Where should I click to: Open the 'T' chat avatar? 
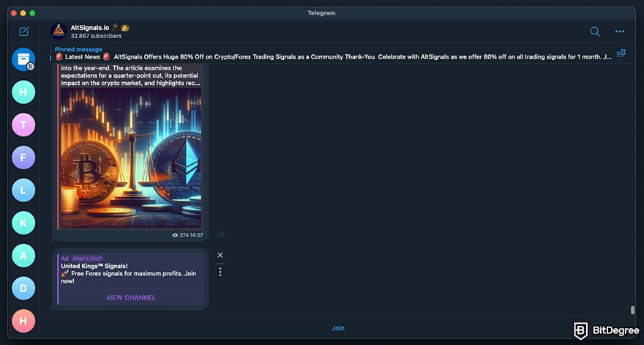click(x=23, y=125)
